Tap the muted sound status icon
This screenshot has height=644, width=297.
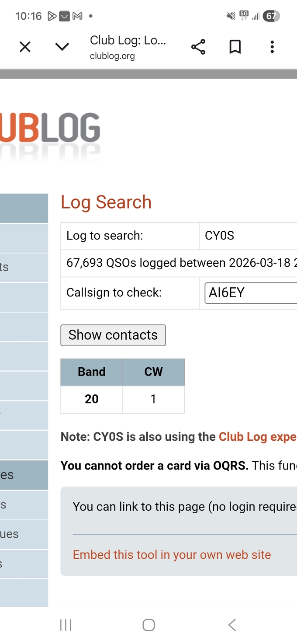tap(231, 16)
